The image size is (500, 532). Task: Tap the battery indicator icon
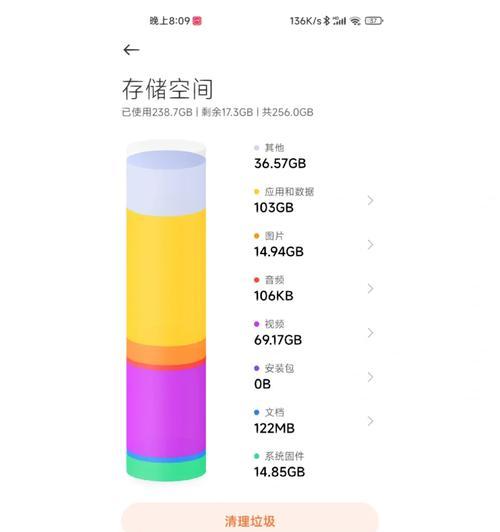(373, 21)
